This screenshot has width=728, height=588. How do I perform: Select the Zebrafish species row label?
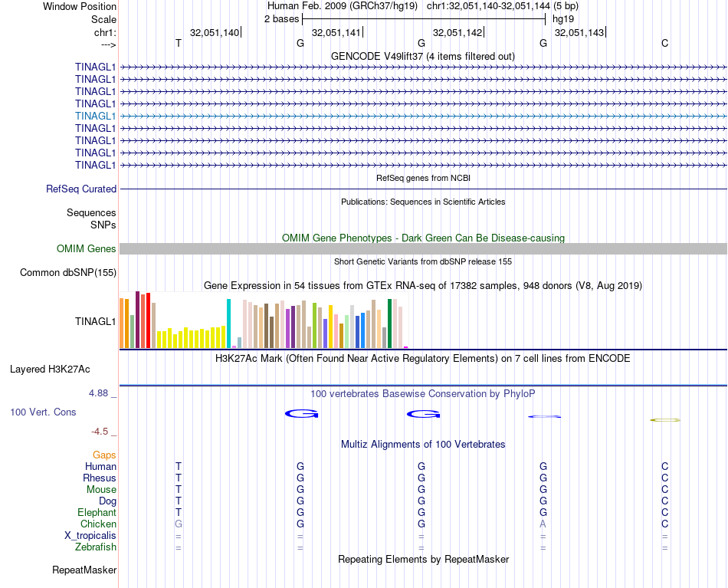tap(96, 547)
